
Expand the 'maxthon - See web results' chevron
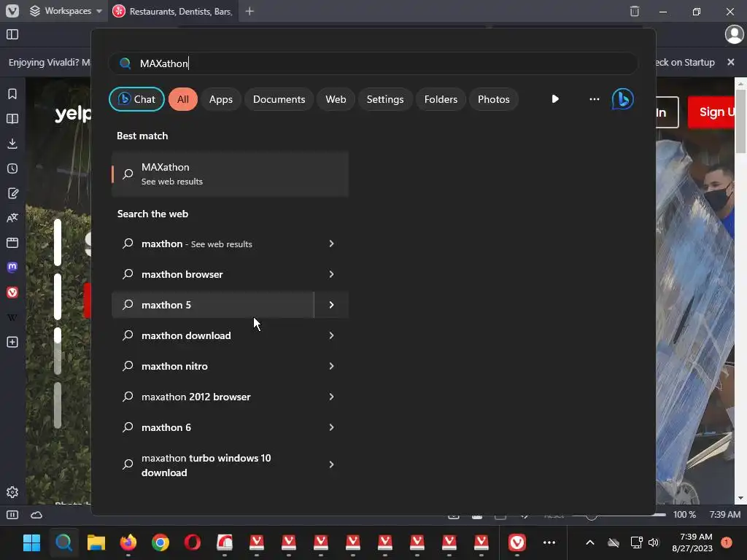332,244
